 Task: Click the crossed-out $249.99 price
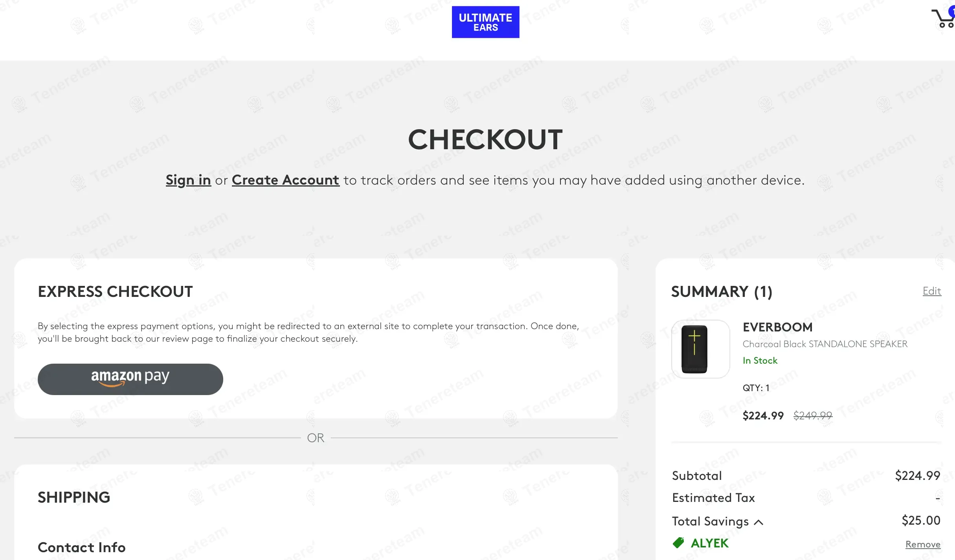point(813,415)
